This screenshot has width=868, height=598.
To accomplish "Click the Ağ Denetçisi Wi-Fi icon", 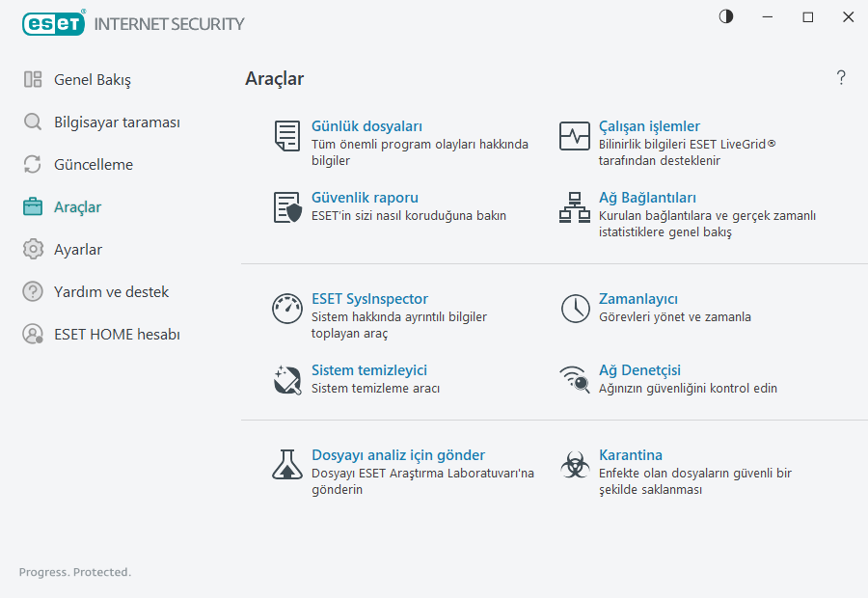I will point(574,380).
